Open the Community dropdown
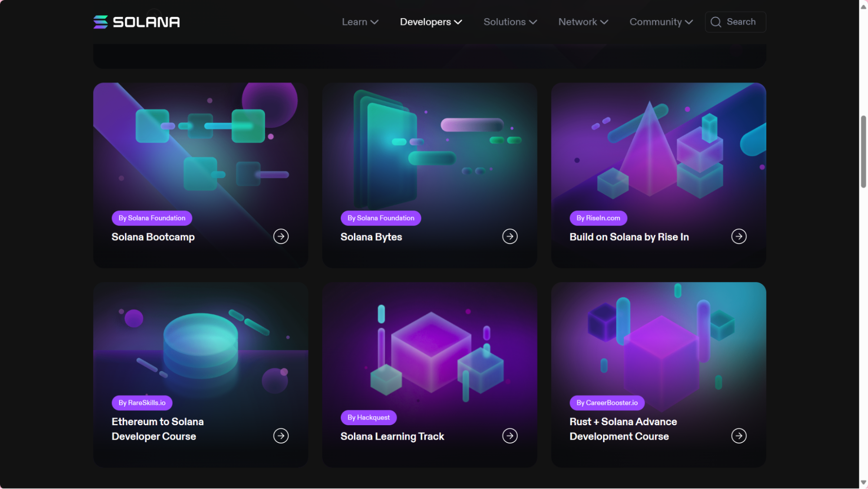 pos(660,22)
